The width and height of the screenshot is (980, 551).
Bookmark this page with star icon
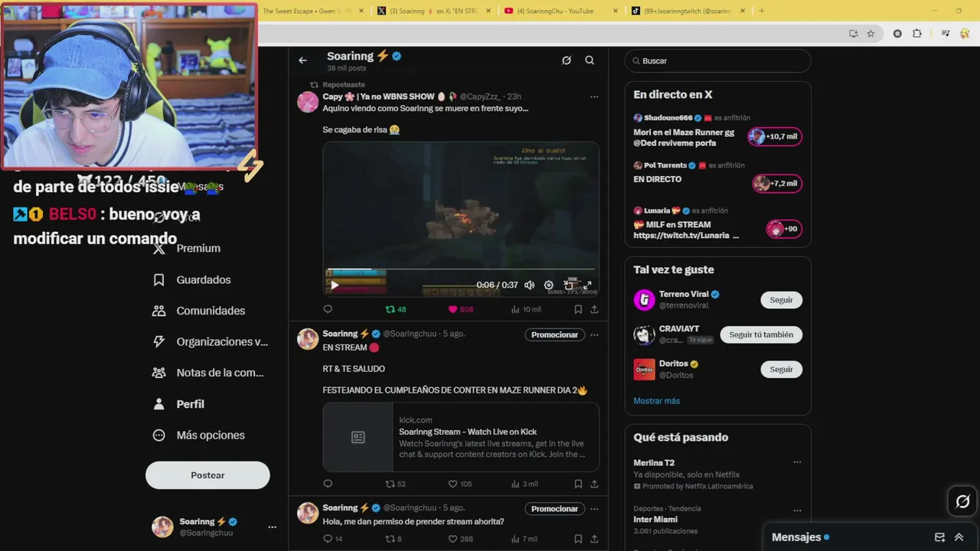871,34
